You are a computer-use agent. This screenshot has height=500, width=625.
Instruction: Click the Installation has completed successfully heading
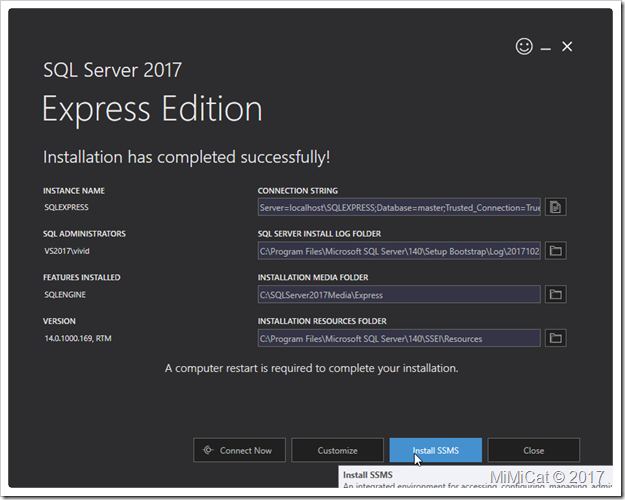click(x=187, y=157)
